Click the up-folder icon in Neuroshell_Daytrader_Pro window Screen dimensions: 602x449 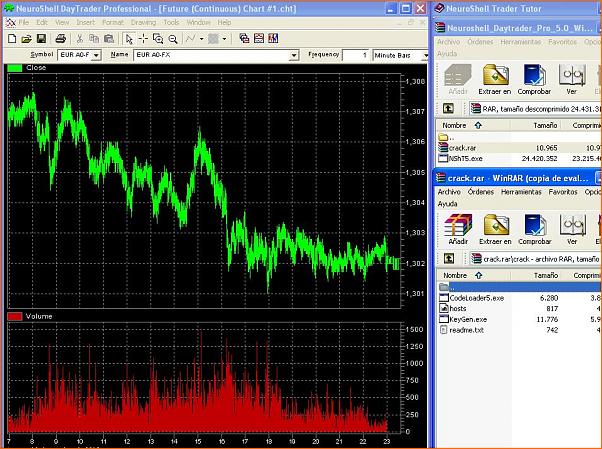[x=448, y=108]
